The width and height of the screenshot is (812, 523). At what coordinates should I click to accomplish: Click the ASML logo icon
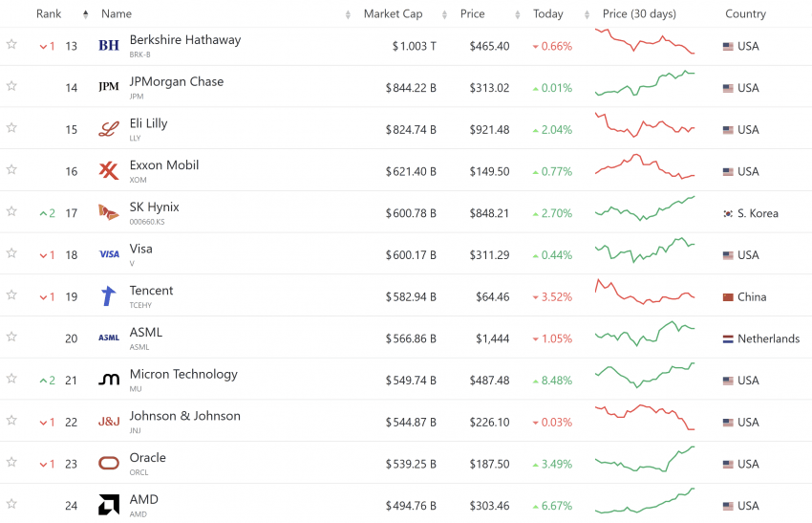pyautogui.click(x=109, y=338)
